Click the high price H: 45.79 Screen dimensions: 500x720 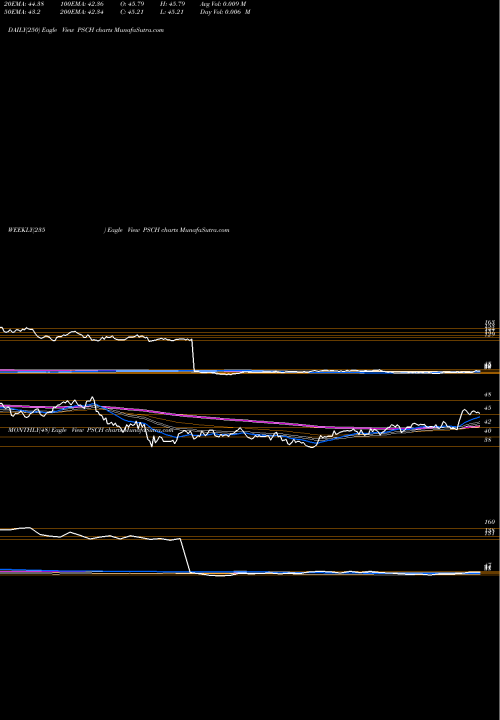click(174, 4)
